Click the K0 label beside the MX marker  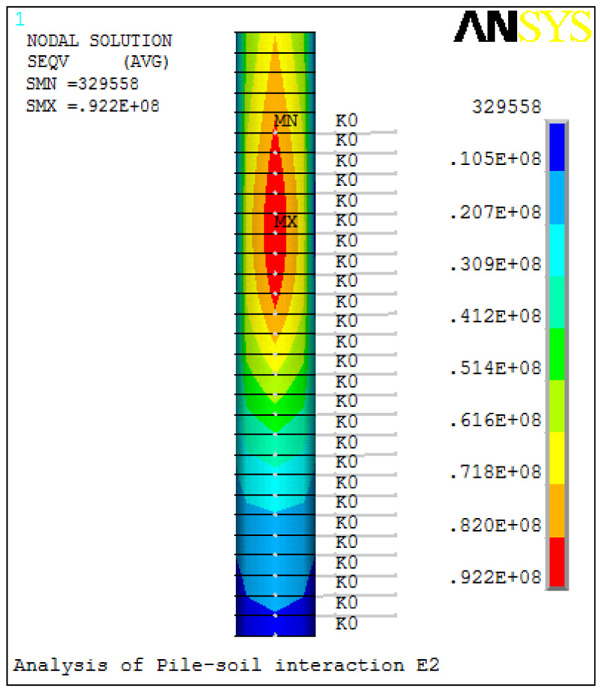coord(347,220)
